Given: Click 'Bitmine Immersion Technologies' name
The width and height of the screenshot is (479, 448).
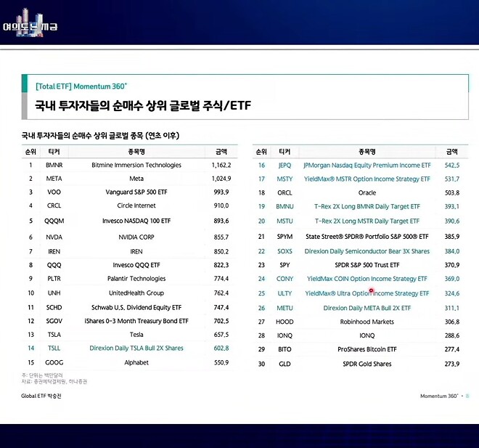Looking at the screenshot, I should point(136,165).
